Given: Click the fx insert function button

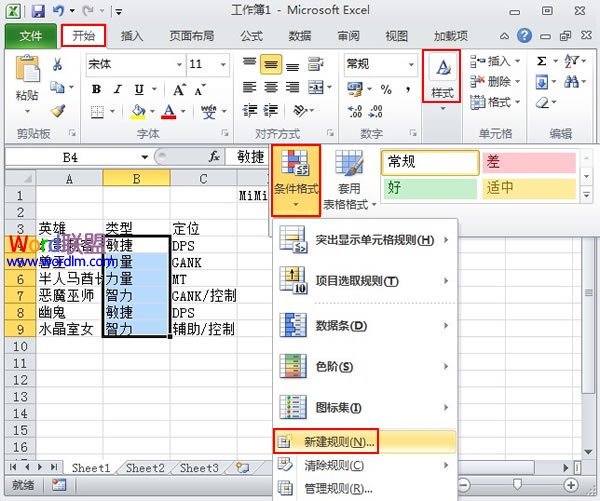Looking at the screenshot, I should point(214,156).
